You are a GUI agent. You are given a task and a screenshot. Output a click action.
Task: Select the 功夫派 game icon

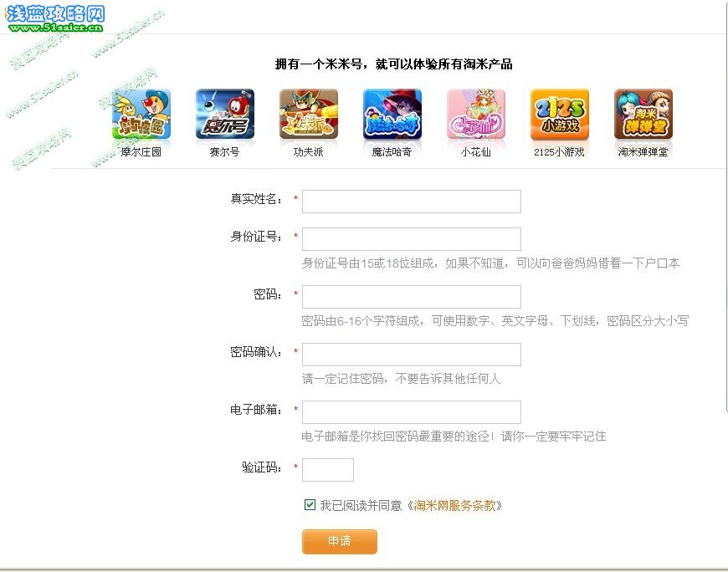309,114
